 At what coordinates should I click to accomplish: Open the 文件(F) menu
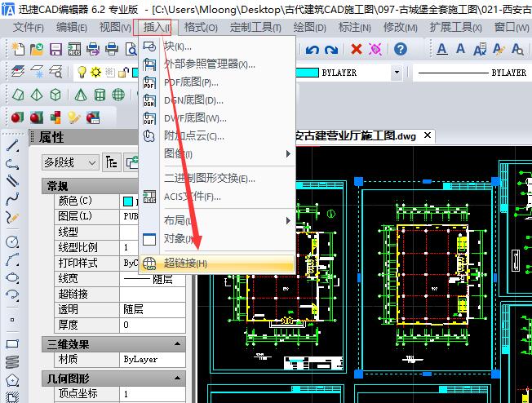point(29,27)
